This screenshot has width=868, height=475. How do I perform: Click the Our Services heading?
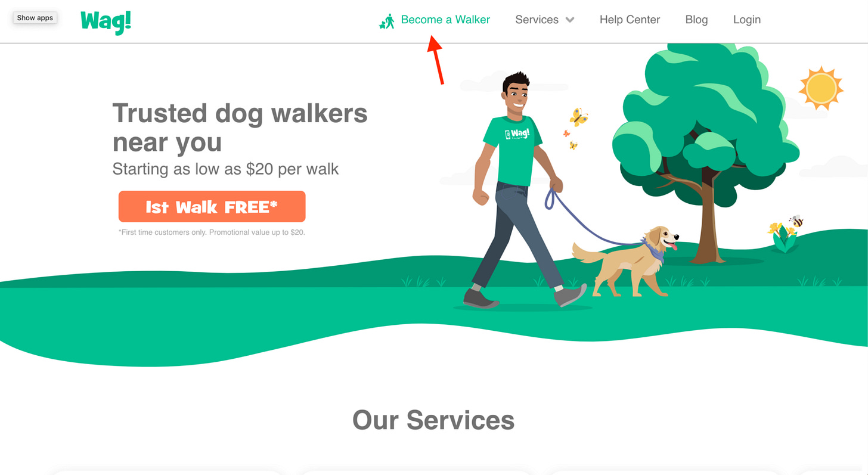(433, 420)
